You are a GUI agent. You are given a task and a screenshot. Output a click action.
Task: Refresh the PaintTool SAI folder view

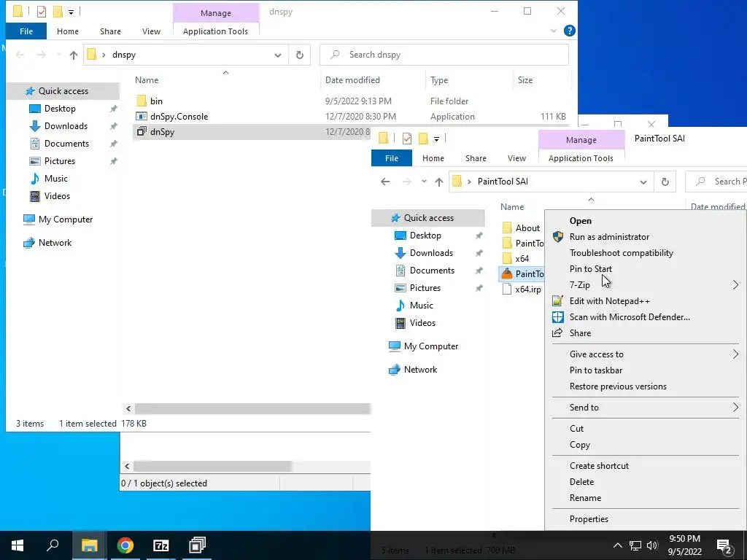coord(665,182)
